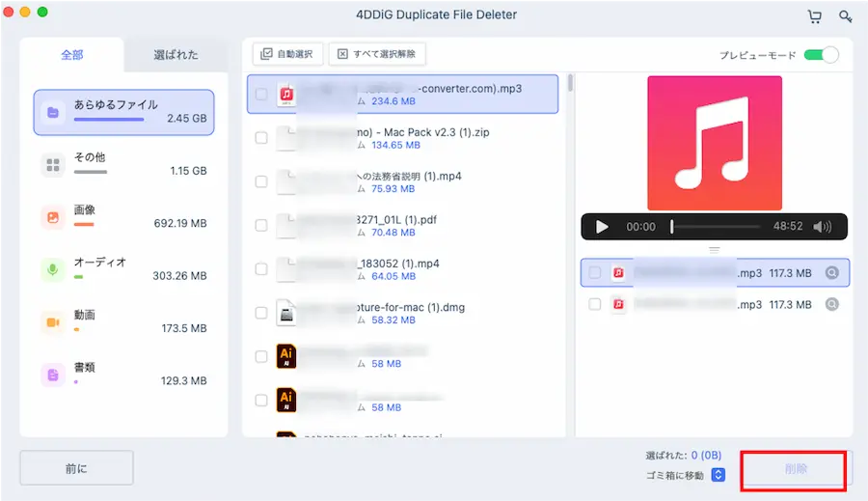This screenshot has width=868, height=501.
Task: Click the second 58 MB Illustrator file icon
Action: point(286,401)
